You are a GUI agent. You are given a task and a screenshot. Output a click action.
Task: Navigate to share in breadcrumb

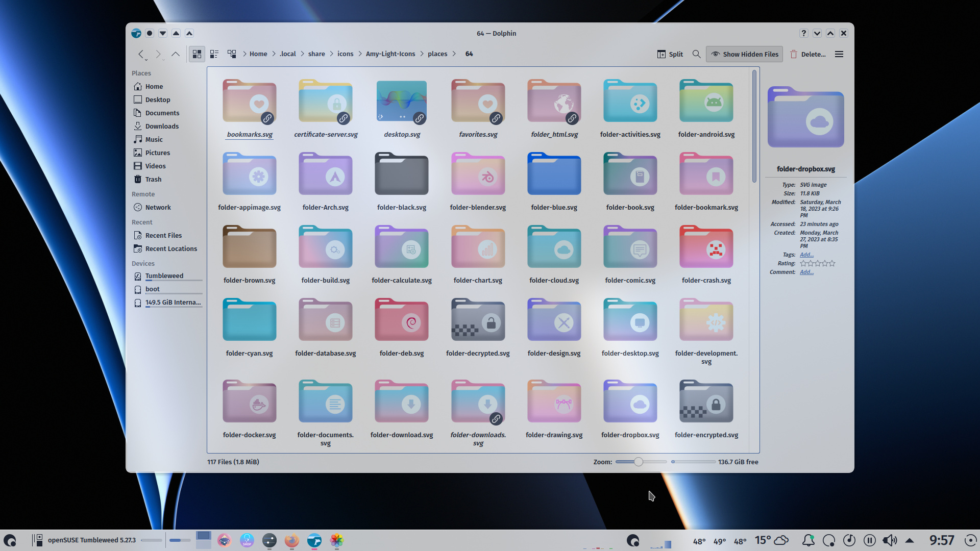(316, 54)
